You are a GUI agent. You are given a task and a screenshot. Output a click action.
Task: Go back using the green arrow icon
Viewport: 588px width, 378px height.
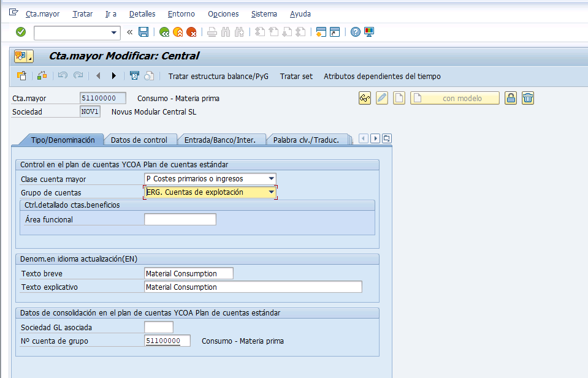[x=164, y=32]
